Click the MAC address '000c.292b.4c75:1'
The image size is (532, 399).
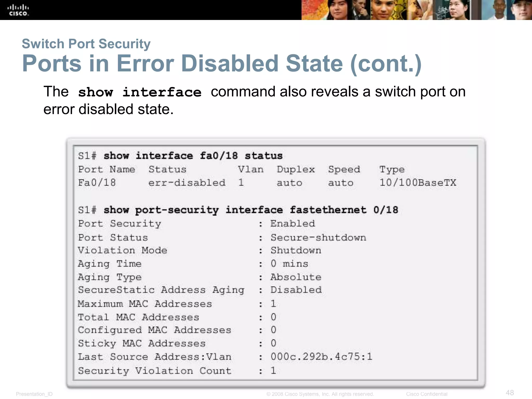[x=321, y=357]
